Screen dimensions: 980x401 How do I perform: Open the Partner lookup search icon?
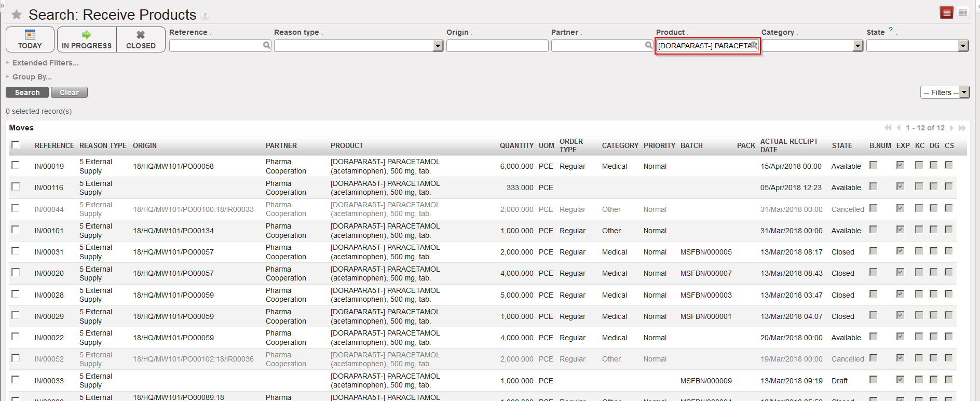click(x=648, y=46)
